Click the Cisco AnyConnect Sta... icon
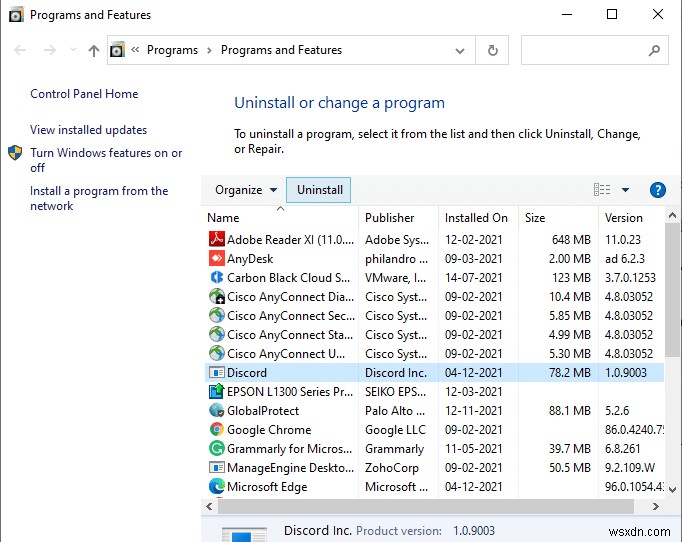682x542 pixels. (x=217, y=335)
